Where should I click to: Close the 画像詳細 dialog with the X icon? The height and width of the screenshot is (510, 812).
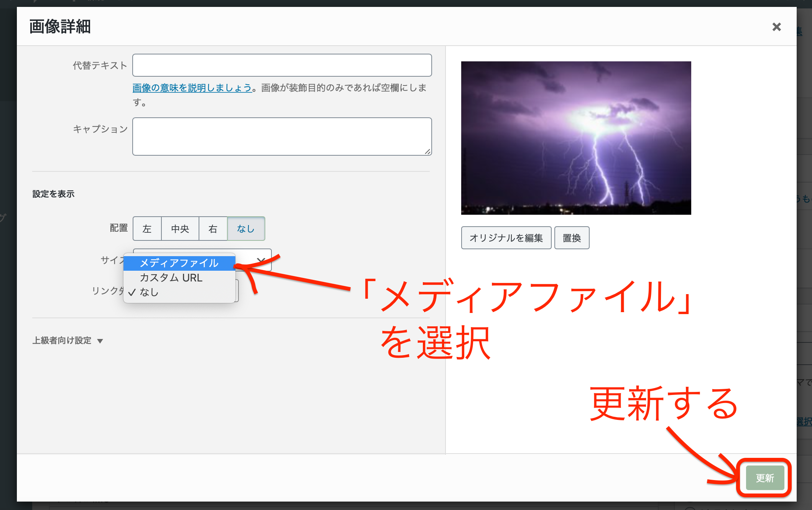(776, 27)
